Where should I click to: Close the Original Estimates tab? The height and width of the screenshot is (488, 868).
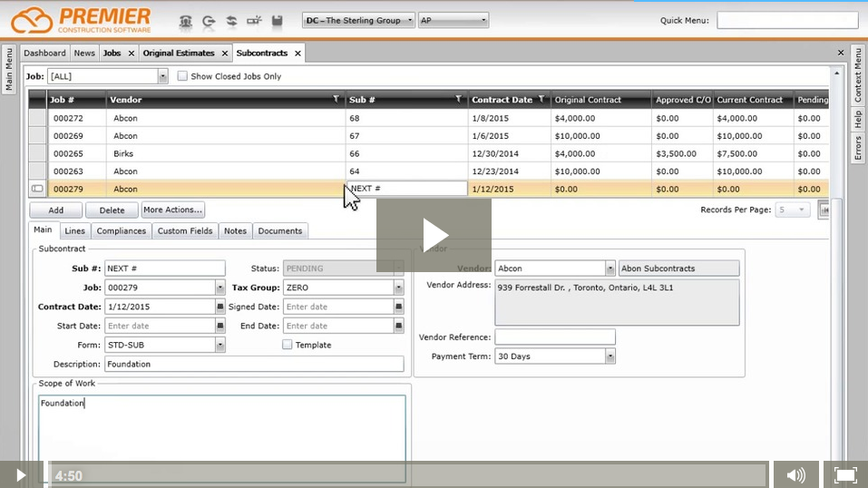pos(225,54)
